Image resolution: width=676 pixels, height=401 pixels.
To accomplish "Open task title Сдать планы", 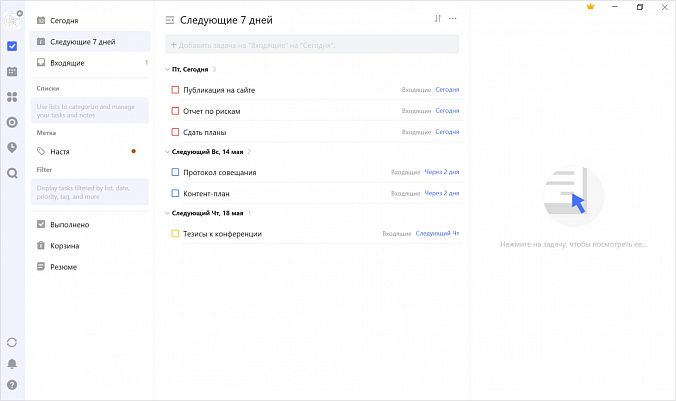I will [x=205, y=132].
